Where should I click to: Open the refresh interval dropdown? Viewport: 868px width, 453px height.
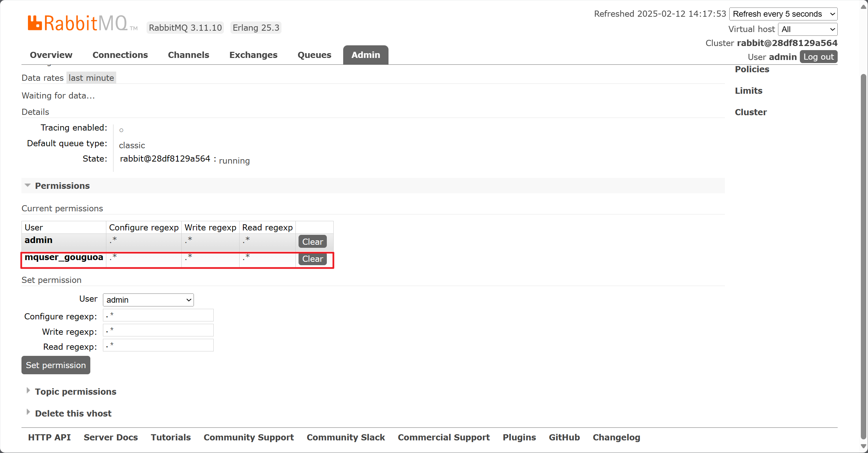click(x=783, y=14)
